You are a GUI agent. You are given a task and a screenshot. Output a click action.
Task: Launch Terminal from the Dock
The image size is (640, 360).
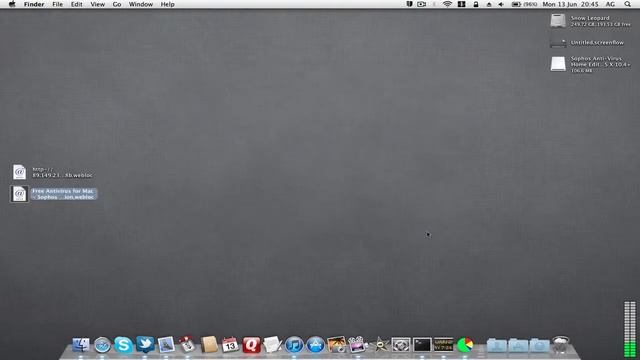click(x=422, y=345)
